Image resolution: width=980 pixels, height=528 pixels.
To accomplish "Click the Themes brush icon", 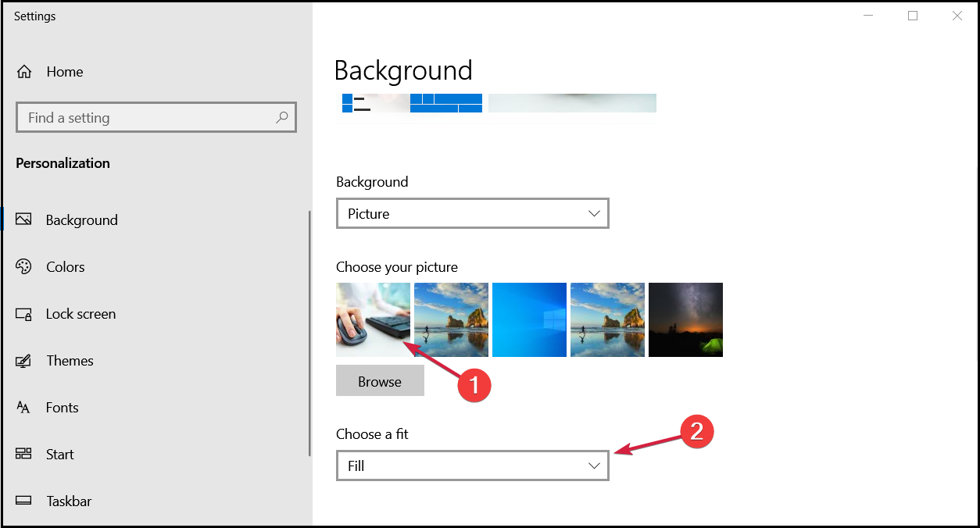I will (x=23, y=361).
